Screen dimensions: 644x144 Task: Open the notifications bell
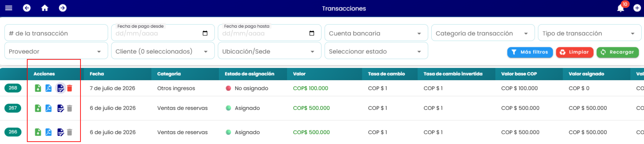coord(621,8)
